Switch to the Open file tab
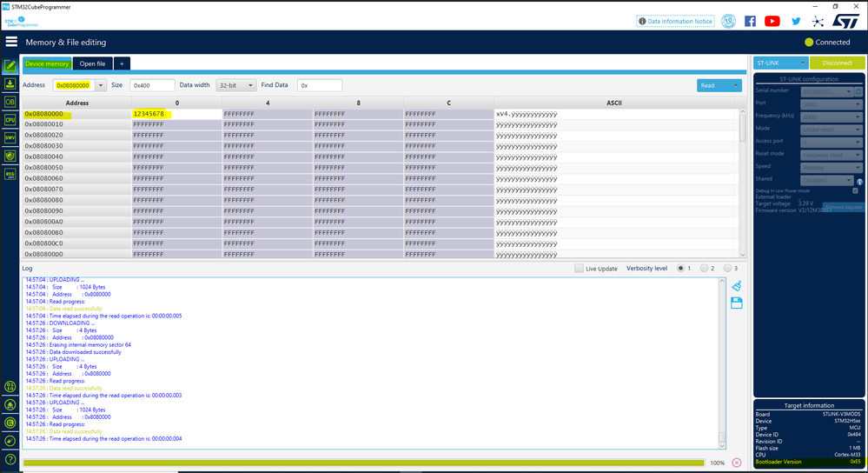Viewport: 868px width, 473px height. click(92, 63)
